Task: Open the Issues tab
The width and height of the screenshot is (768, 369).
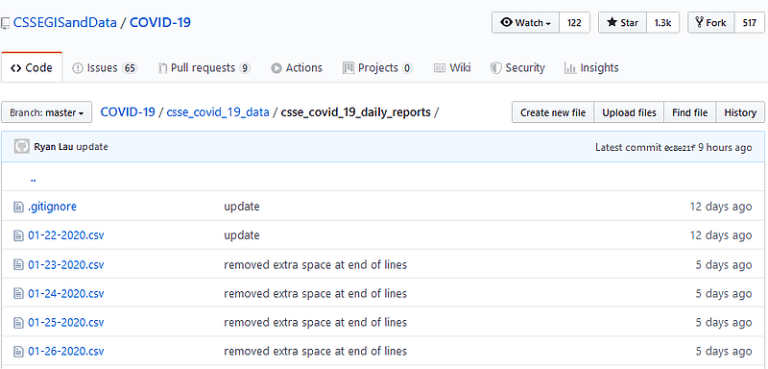Action: pos(104,68)
